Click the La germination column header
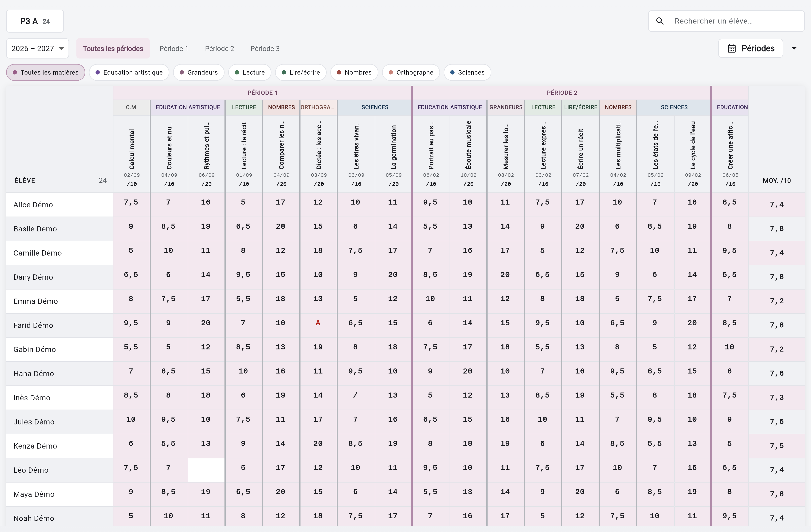The width and height of the screenshot is (811, 532). click(394, 154)
